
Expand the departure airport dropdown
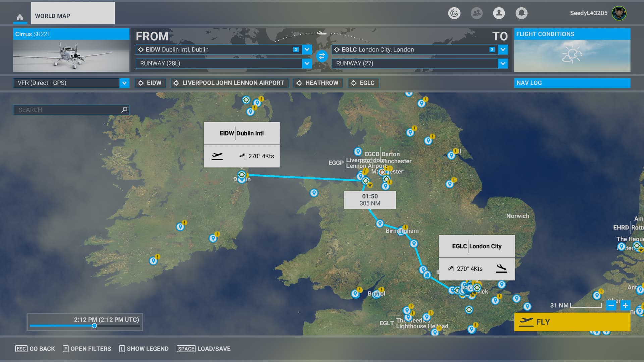tap(307, 50)
